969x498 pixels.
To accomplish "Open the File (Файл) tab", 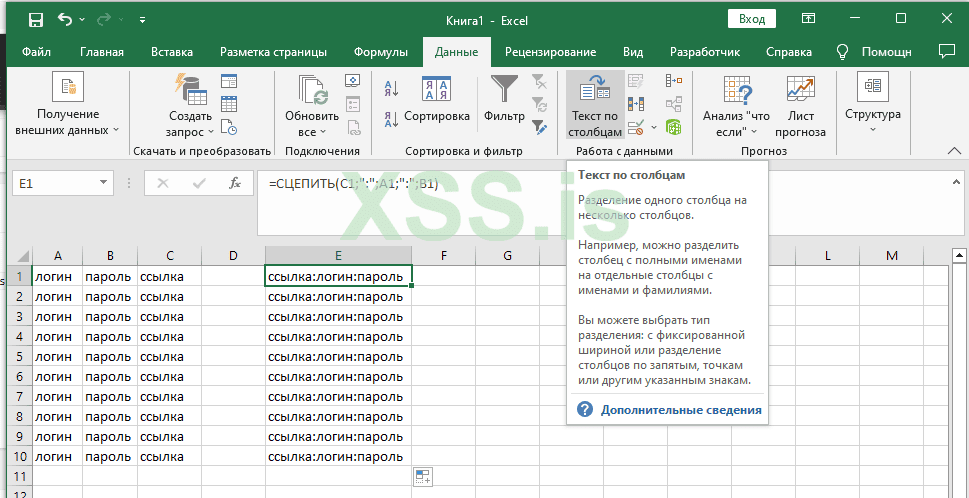I will (x=36, y=52).
